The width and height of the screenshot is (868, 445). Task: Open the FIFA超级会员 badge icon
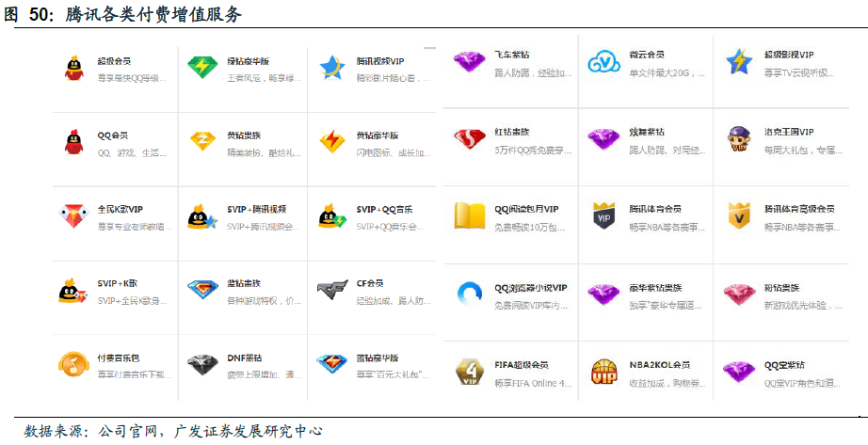pyautogui.click(x=469, y=372)
